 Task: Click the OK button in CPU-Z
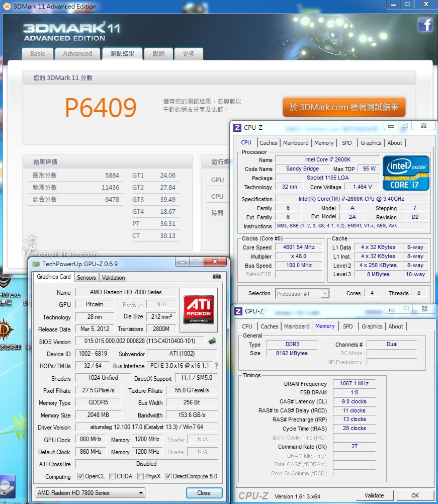(415, 495)
